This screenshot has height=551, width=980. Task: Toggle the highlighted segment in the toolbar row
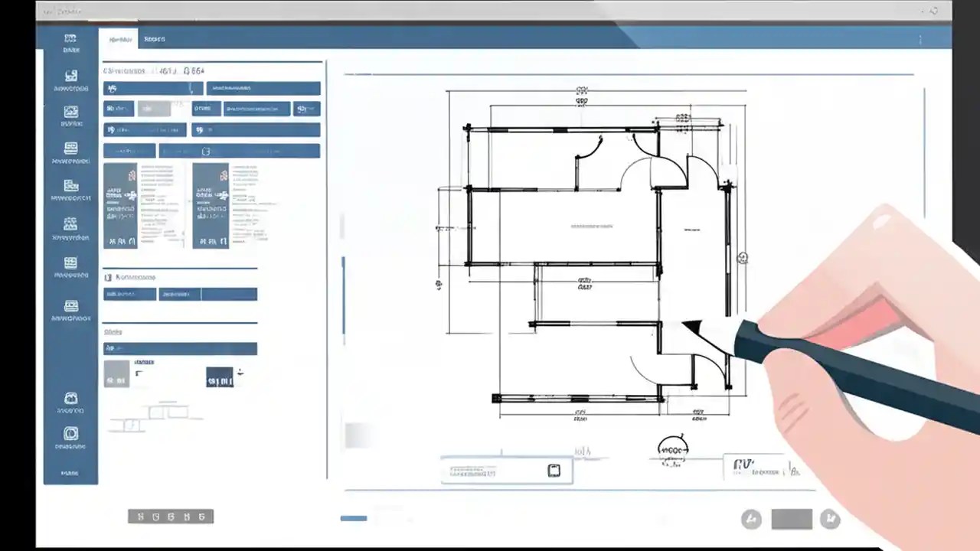point(153,109)
